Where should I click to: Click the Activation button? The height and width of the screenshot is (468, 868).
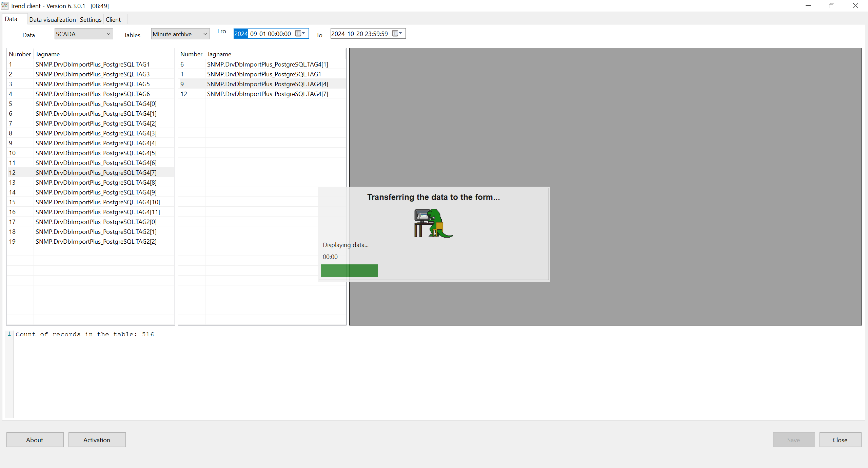tap(97, 440)
